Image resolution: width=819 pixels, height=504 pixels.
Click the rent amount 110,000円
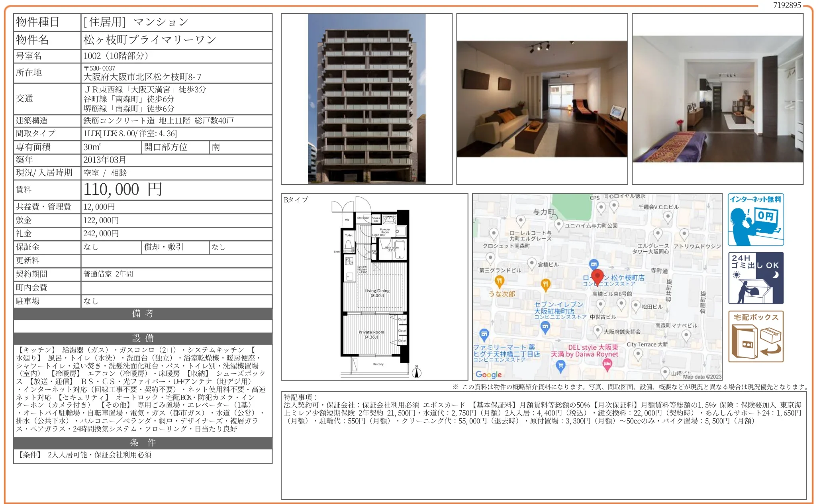coord(123,190)
